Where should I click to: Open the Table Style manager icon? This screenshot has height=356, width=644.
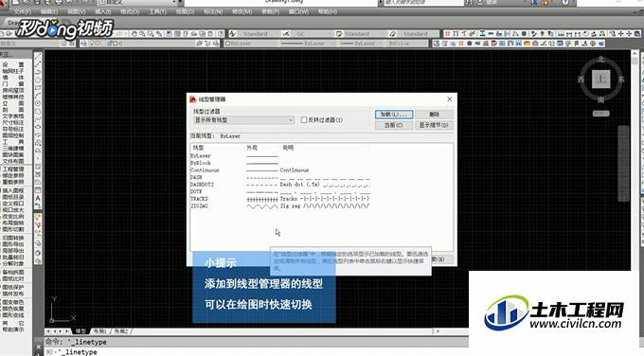(x=339, y=34)
